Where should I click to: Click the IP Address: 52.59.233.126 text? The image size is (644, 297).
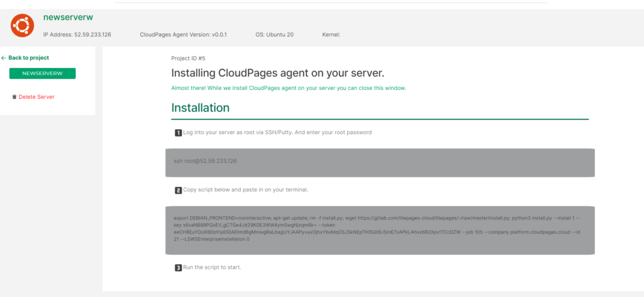77,35
